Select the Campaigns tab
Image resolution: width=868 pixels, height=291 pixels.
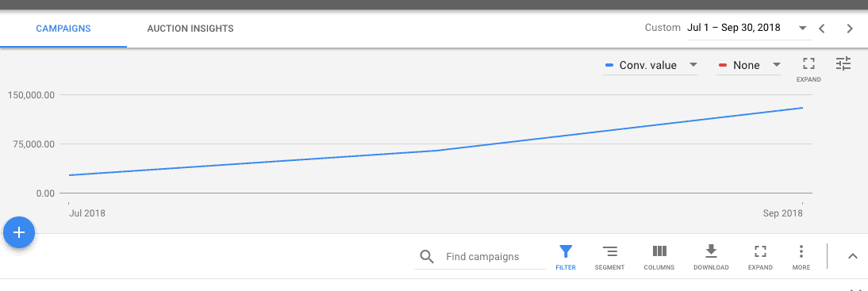pyautogui.click(x=63, y=29)
